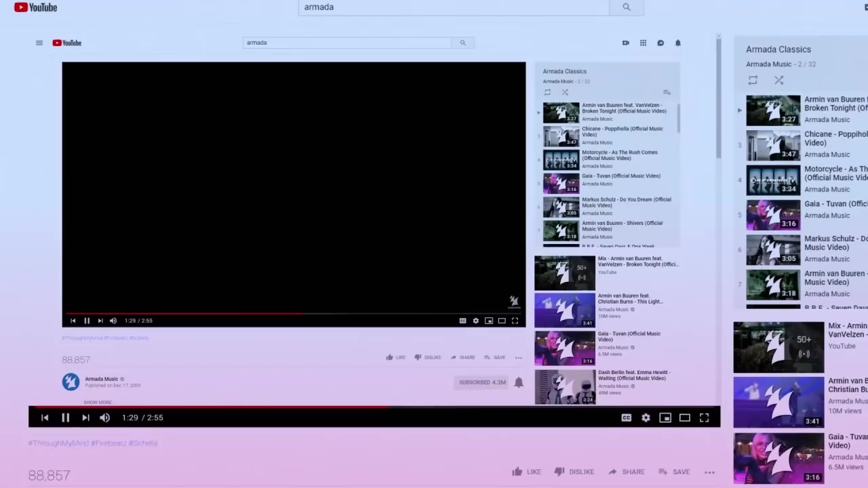Select Motorcycle - As The Rush Comes in the small playlist
Viewport: 868px width, 488px height.
click(x=607, y=159)
